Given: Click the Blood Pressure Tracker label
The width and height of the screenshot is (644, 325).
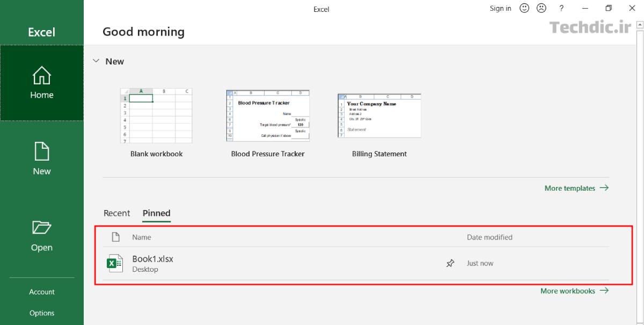Looking at the screenshot, I should pos(268,154).
